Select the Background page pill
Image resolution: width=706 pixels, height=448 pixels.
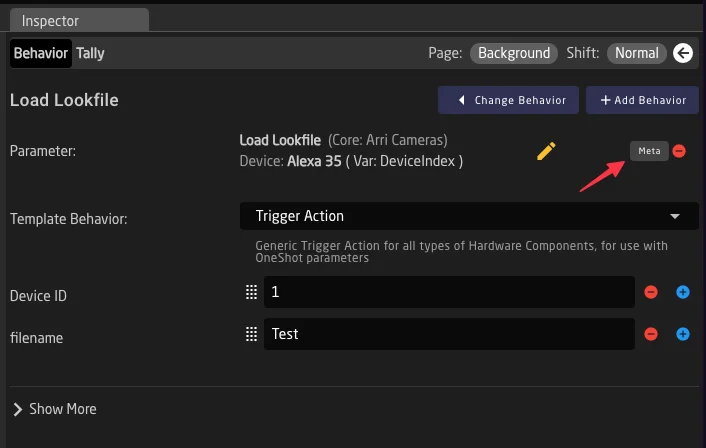(x=514, y=53)
